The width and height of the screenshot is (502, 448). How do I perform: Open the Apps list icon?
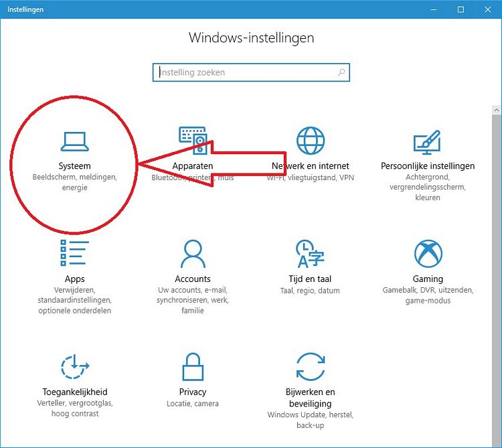[74, 253]
